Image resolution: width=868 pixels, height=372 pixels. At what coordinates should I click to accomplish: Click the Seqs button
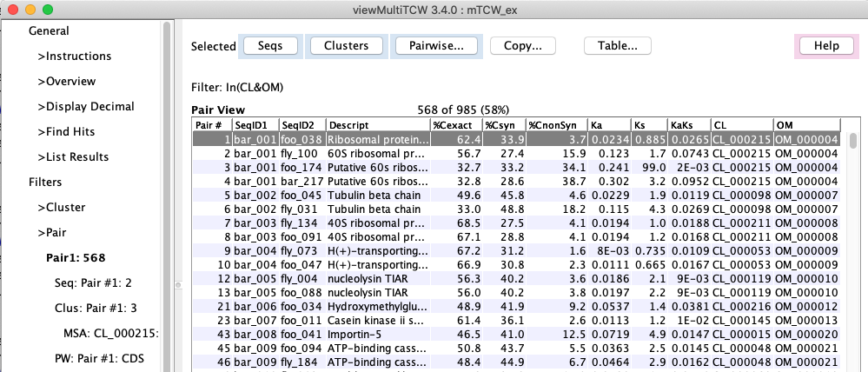point(269,46)
